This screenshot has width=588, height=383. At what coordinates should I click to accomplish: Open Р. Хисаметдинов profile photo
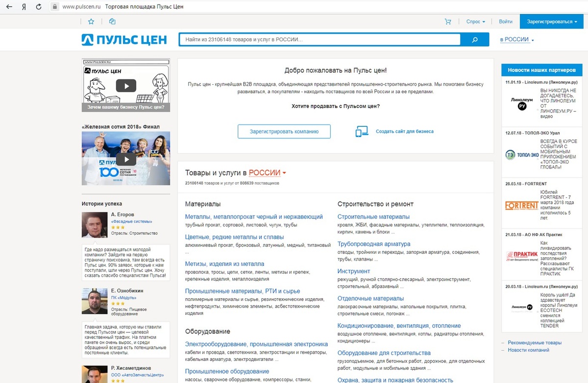(x=95, y=374)
